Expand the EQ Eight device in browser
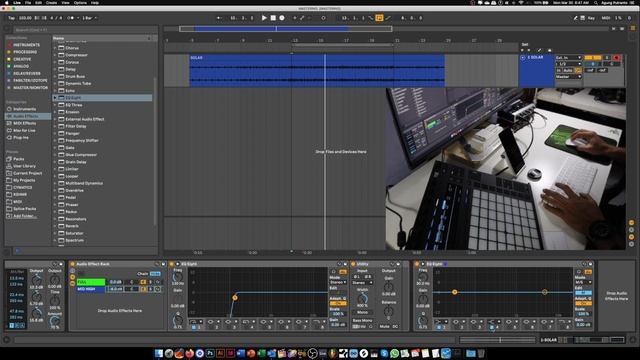Screen dimensions: 640x360 coord(55,98)
